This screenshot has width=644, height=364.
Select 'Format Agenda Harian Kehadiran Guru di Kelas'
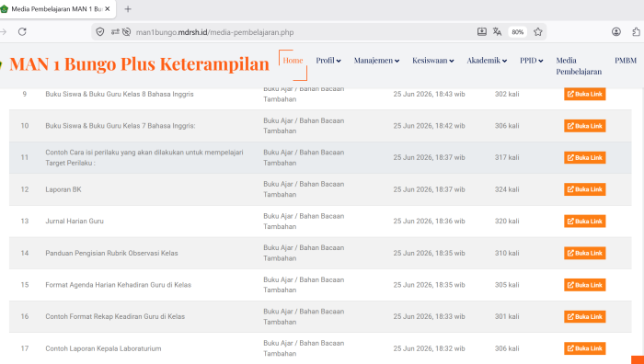(119, 285)
